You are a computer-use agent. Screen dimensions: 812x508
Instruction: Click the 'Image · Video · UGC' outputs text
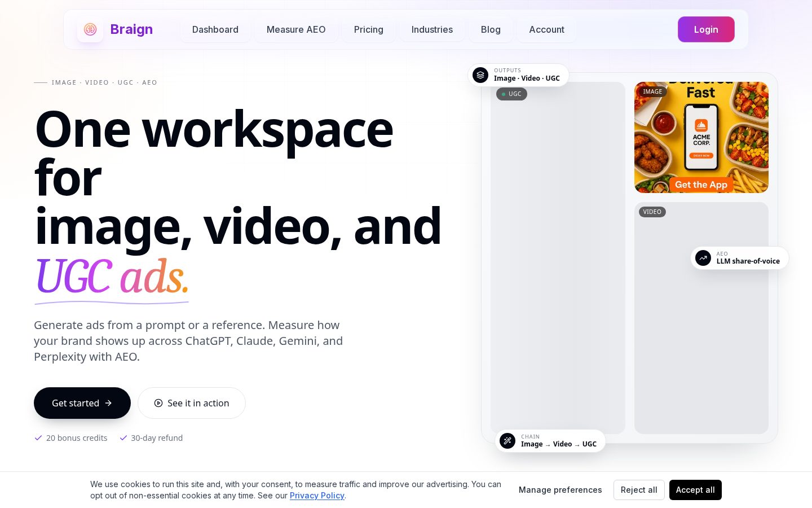527,78
